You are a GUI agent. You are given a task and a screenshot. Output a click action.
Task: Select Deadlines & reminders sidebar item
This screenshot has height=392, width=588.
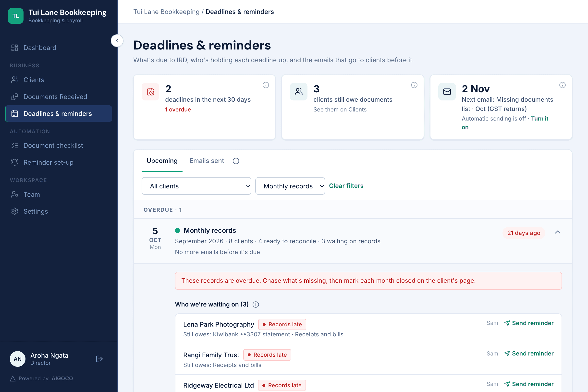click(59, 113)
